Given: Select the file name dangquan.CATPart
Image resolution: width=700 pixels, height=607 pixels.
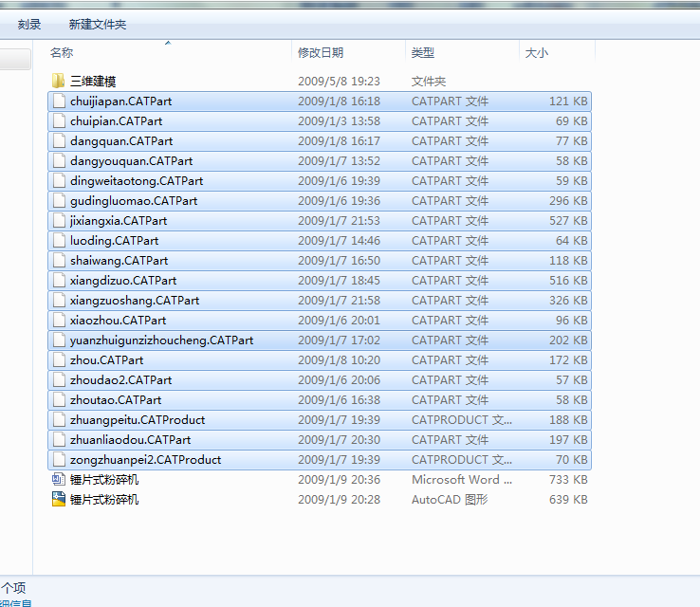Looking at the screenshot, I should pyautogui.click(x=121, y=141).
